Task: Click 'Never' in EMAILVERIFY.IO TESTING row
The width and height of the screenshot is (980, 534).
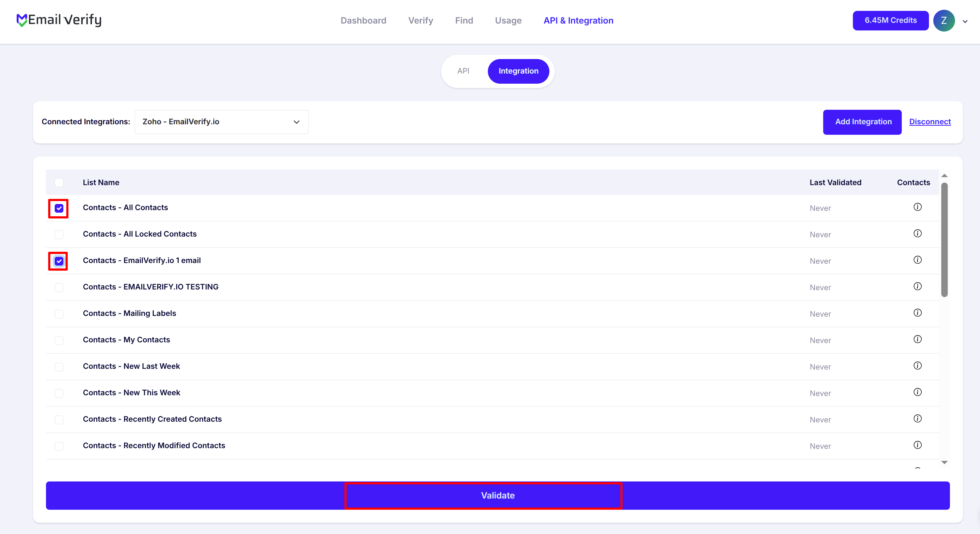Action: [820, 288]
